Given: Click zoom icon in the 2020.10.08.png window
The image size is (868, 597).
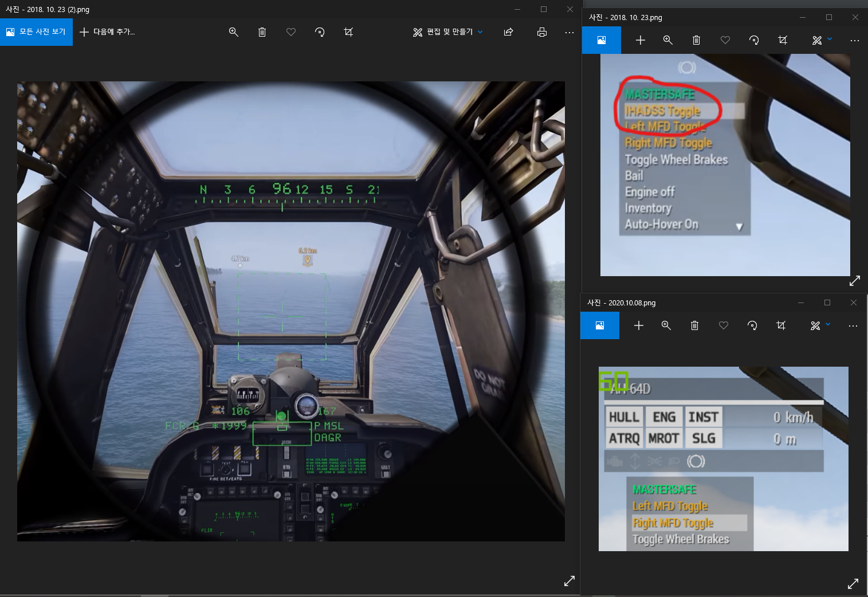Looking at the screenshot, I should click(666, 325).
